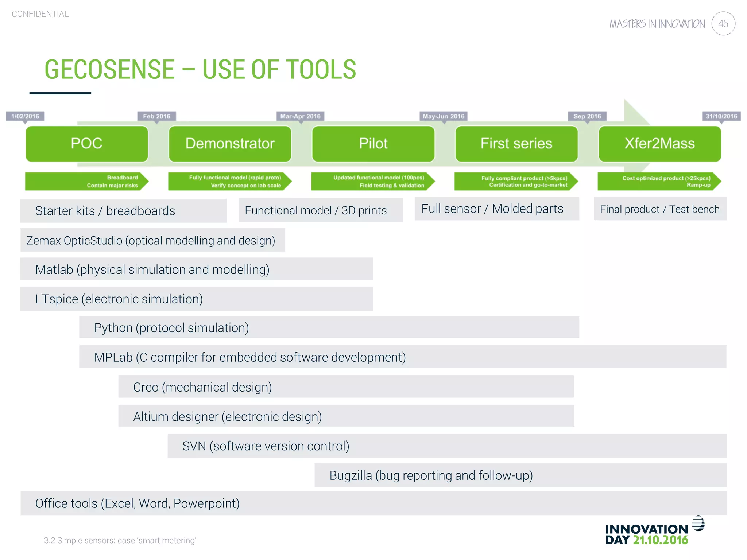
Task: Click the Sep 2016 timeline marker
Action: (587, 116)
